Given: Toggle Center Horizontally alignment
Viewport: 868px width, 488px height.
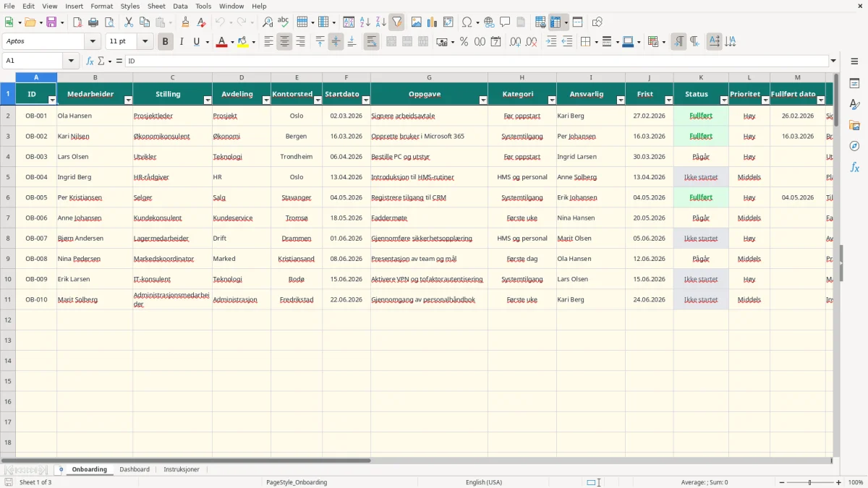Looking at the screenshot, I should click(284, 42).
